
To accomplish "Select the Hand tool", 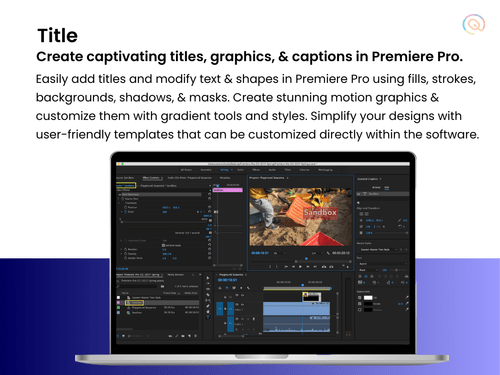I will [x=208, y=312].
